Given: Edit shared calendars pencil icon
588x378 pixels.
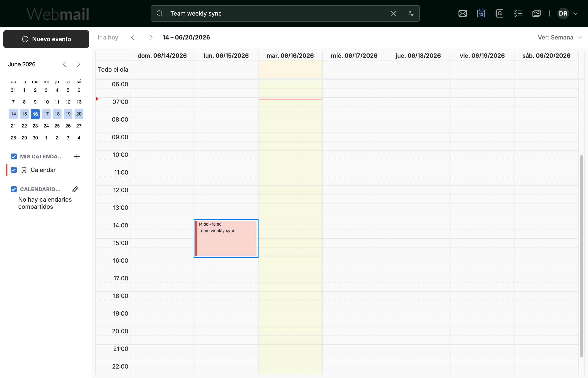Looking at the screenshot, I should click(x=75, y=189).
